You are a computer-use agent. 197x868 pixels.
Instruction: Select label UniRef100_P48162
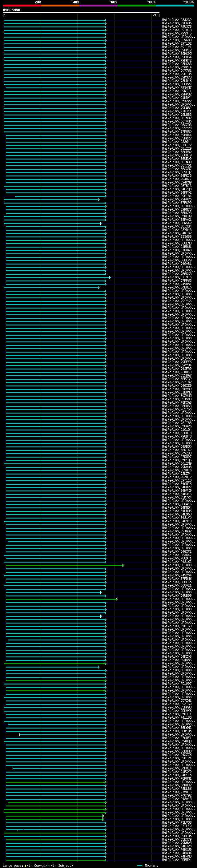click(177, 562)
